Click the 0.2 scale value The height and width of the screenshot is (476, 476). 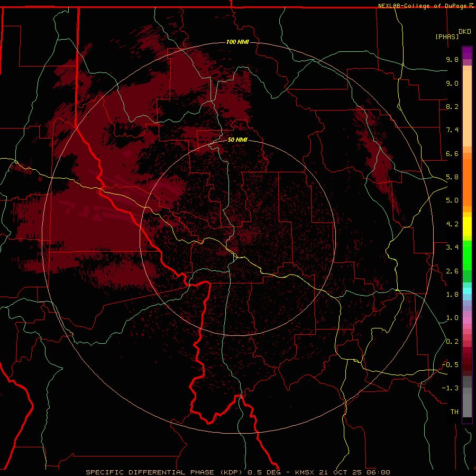[452, 342]
